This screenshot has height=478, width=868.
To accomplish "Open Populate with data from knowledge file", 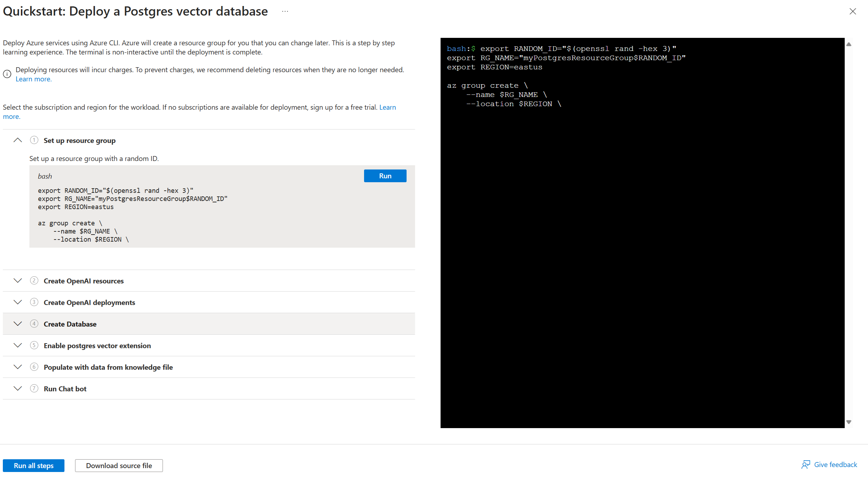I will click(x=18, y=367).
